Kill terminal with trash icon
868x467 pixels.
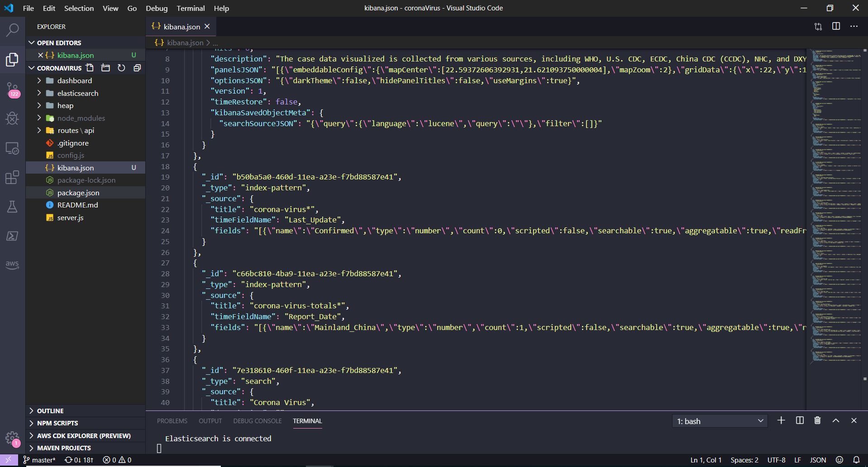(817, 420)
